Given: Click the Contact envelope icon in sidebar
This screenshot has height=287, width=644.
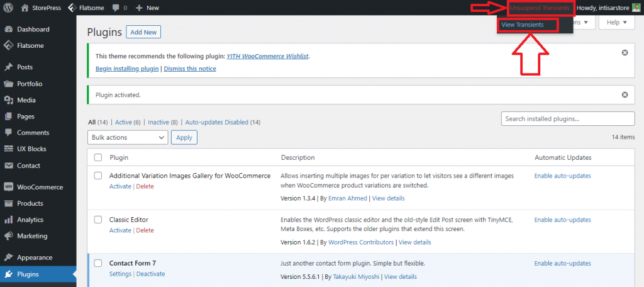Looking at the screenshot, I should tap(8, 166).
